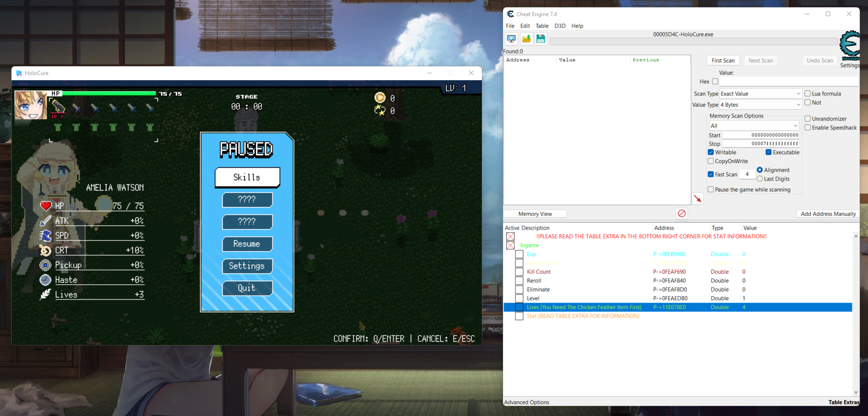Click the Cheat Engine title bar logo

click(x=510, y=14)
